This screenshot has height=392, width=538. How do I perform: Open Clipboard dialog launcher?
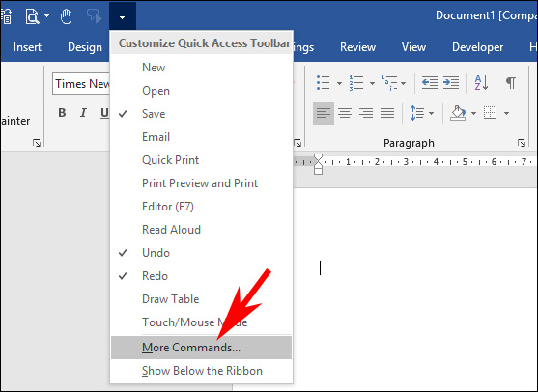(37, 143)
